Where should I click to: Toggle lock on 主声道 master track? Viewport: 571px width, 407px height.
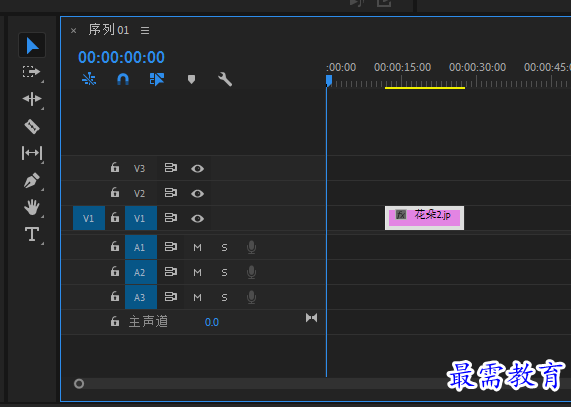click(115, 321)
